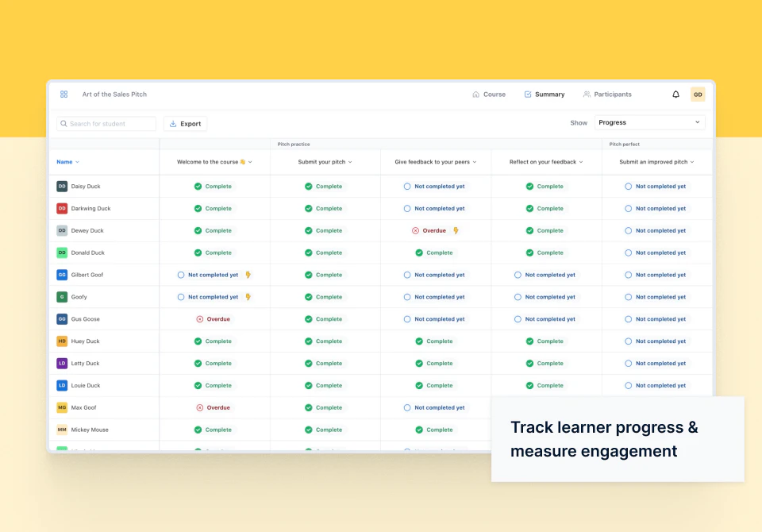Click the GD avatar
Viewport: 762px width, 532px height.
698,94
